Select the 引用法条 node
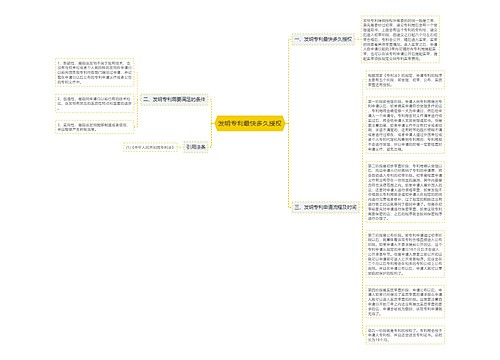The image size is (500, 360). 196,147
